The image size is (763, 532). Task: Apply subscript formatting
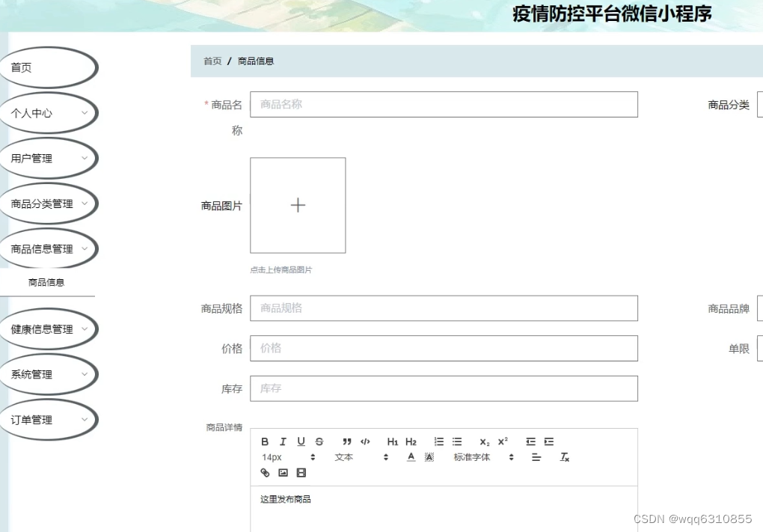pos(485,441)
